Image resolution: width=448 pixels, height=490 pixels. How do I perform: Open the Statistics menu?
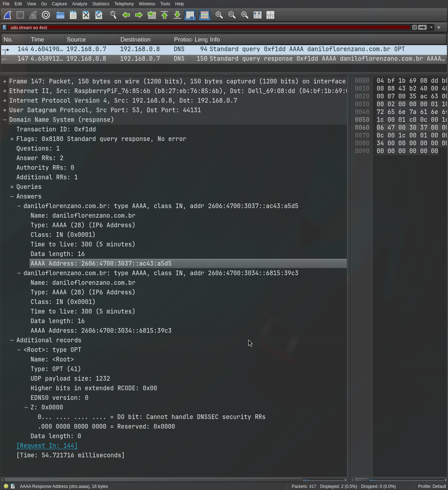pyautogui.click(x=101, y=4)
